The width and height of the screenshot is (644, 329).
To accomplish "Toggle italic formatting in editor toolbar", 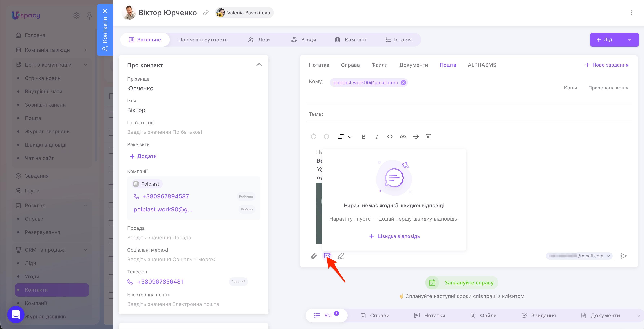I will [377, 137].
